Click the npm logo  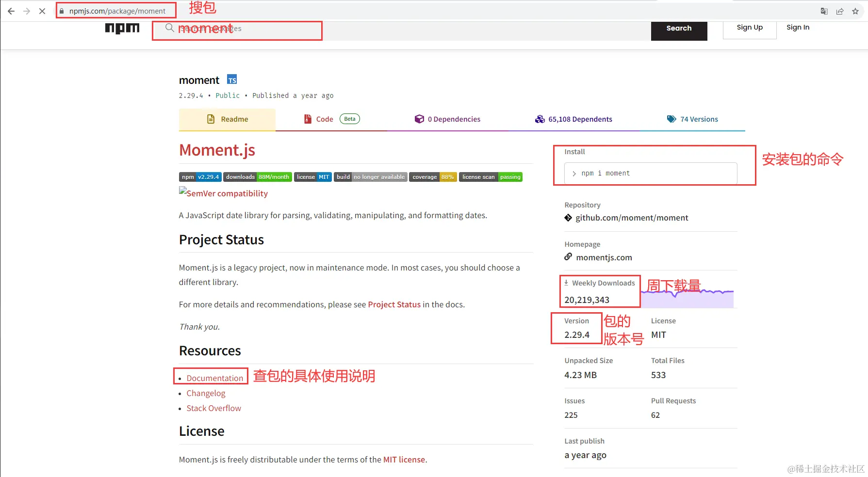(122, 28)
